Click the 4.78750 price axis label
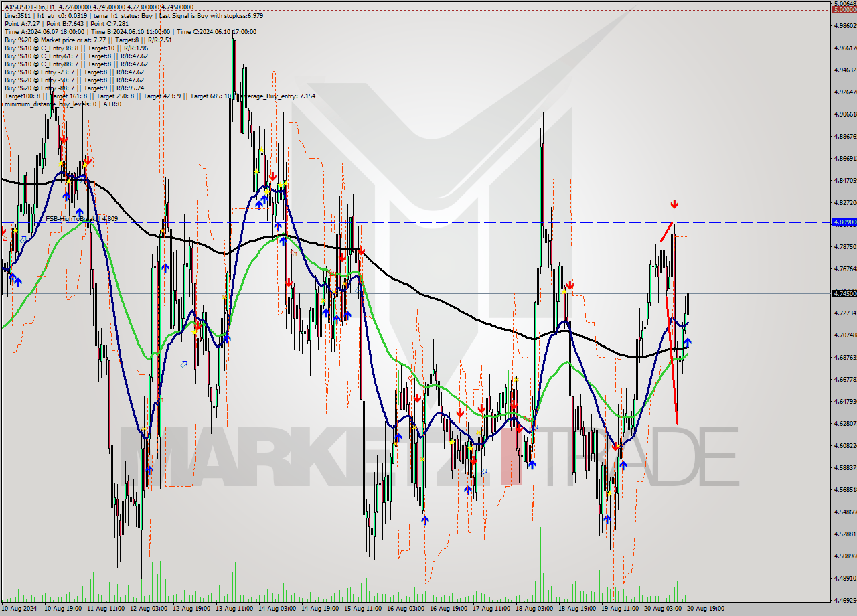Image resolution: width=857 pixels, height=616 pixels. point(845,246)
